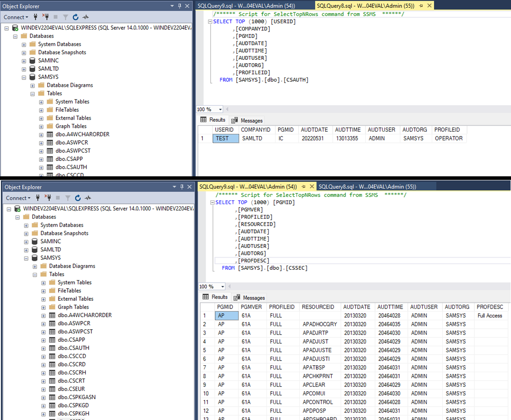Click the PROFDESC column header in the results grid

[x=489, y=307]
